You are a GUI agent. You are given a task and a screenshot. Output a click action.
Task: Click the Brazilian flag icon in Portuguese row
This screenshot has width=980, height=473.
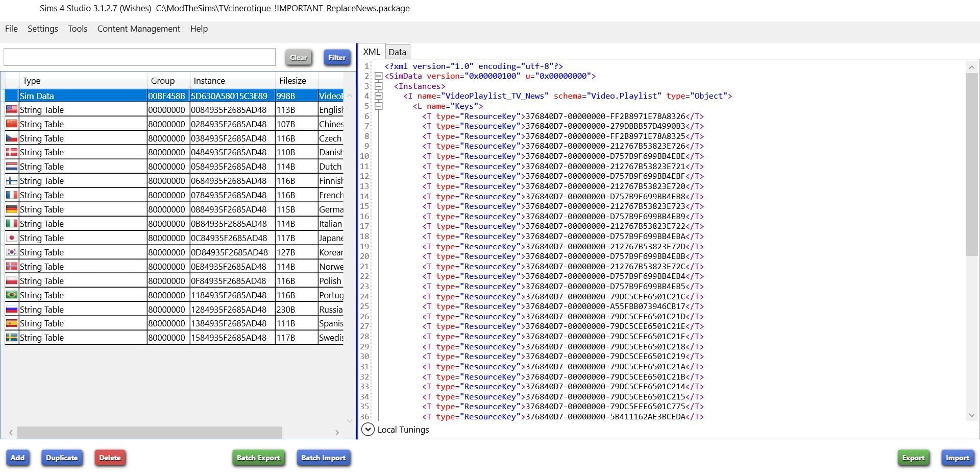click(11, 295)
